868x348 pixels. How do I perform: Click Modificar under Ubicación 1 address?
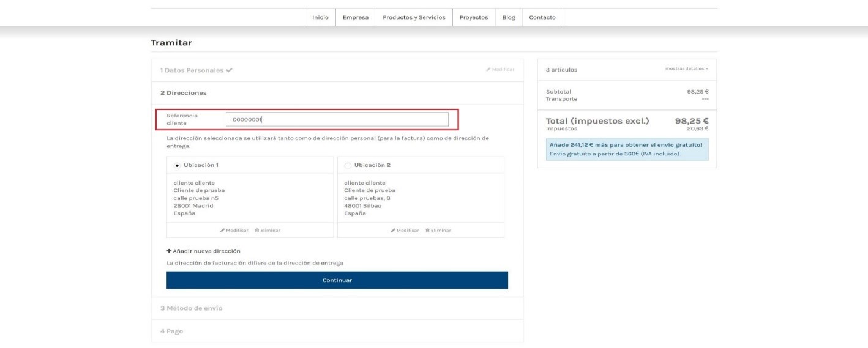pyautogui.click(x=234, y=230)
